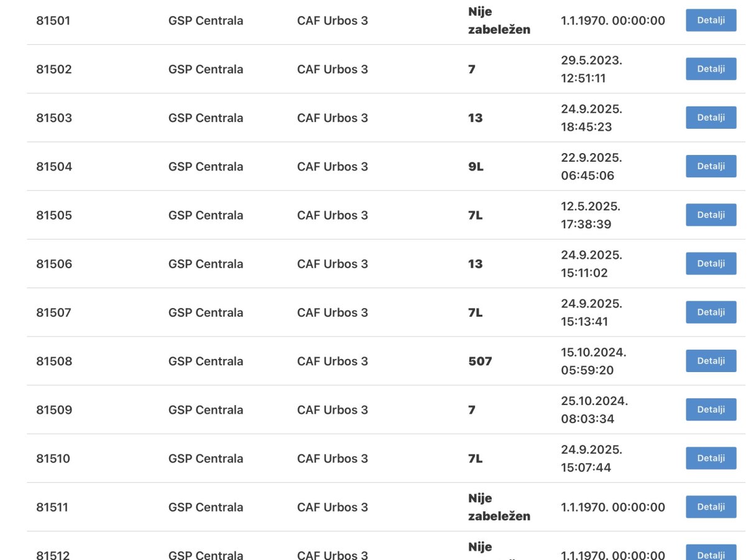Viewport: 756px width, 560px height.
Task: Click CAF Urbos 3 in row 81509
Action: [333, 409]
